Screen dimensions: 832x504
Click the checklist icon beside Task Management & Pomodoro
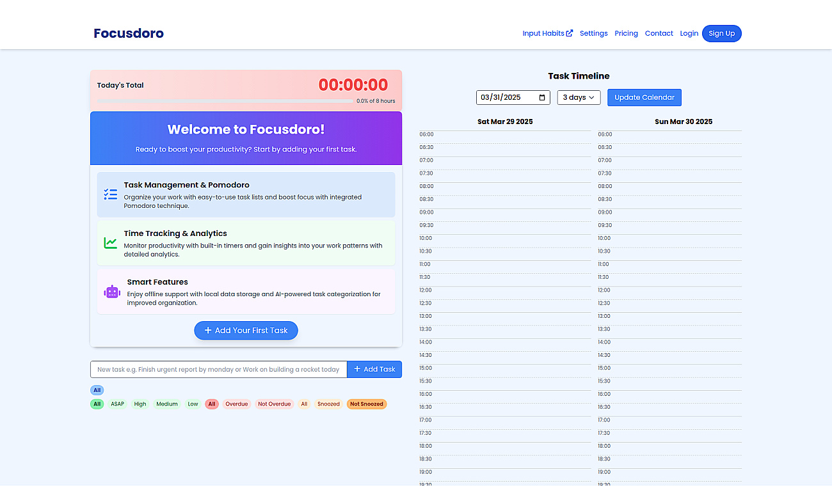point(111,194)
